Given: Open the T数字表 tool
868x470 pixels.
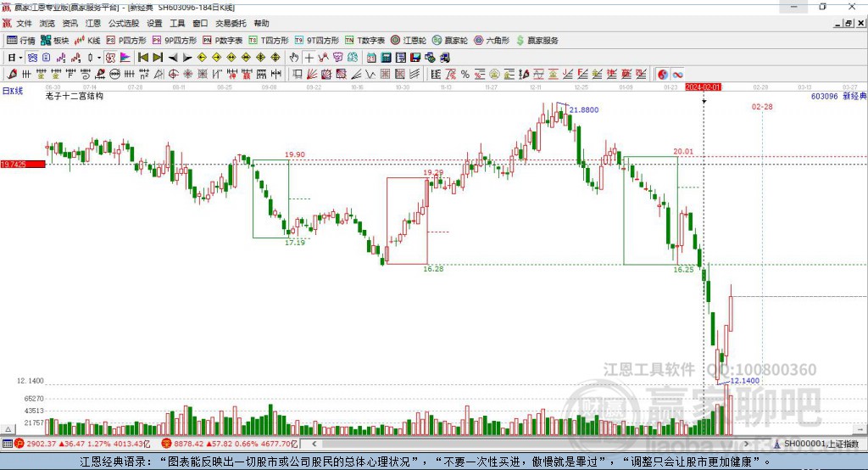Looking at the screenshot, I should pyautogui.click(x=364, y=41).
